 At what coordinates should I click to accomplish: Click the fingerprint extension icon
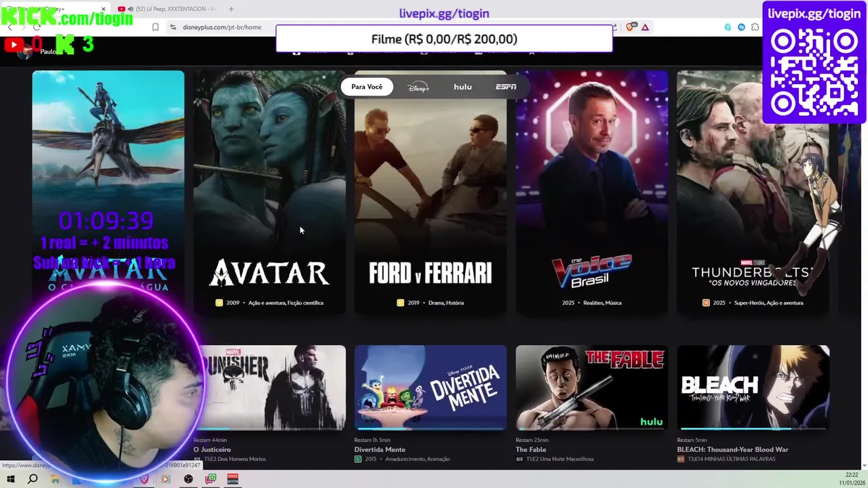pos(728,27)
